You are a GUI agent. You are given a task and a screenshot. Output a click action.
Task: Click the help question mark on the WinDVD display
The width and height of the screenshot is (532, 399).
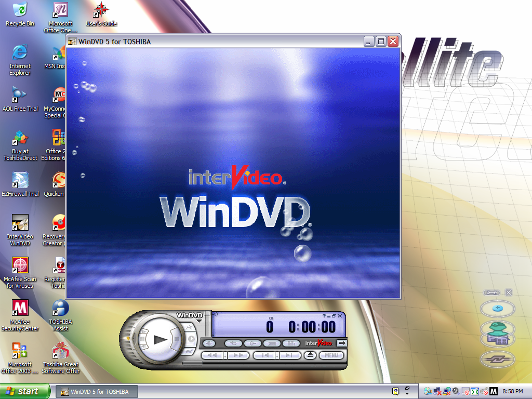[323, 316]
